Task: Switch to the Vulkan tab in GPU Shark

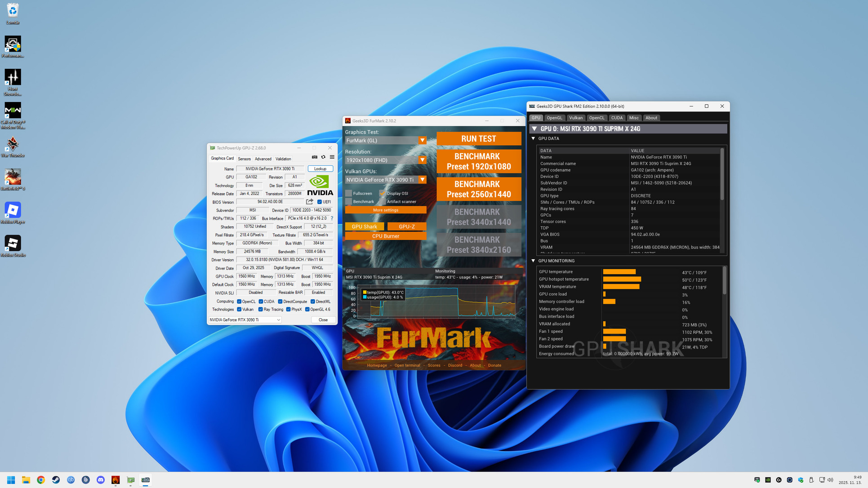Action: (x=575, y=118)
